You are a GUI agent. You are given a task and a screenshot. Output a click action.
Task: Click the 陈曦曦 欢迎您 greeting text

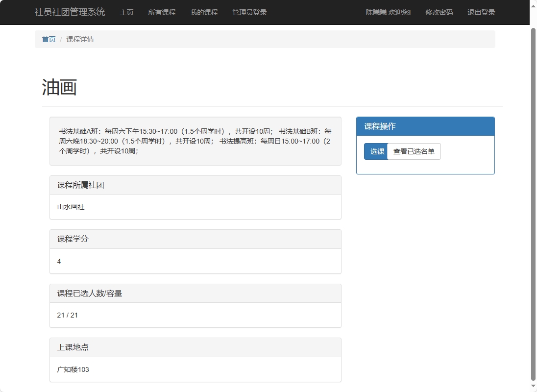(x=389, y=12)
